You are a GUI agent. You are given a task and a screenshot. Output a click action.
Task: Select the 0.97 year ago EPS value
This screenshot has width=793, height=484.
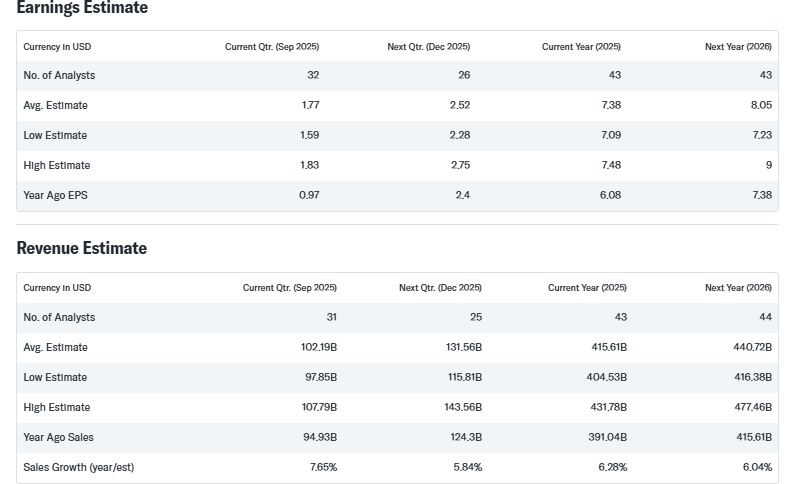pyautogui.click(x=309, y=195)
